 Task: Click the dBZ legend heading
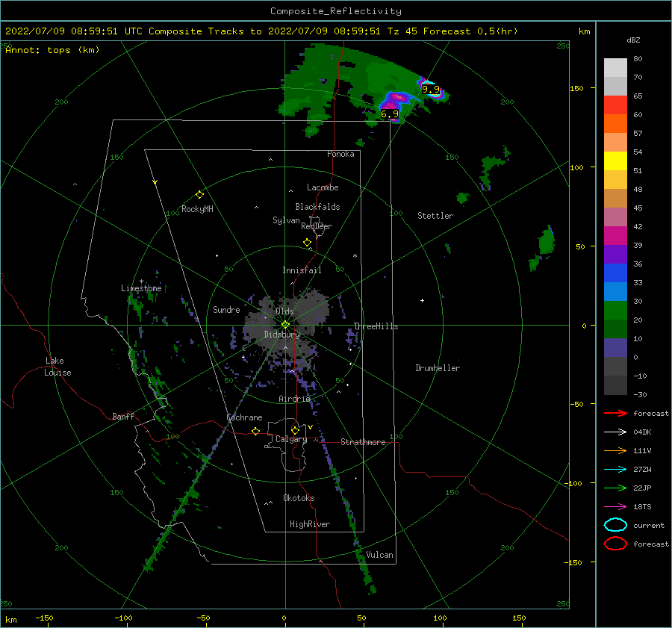(x=633, y=40)
